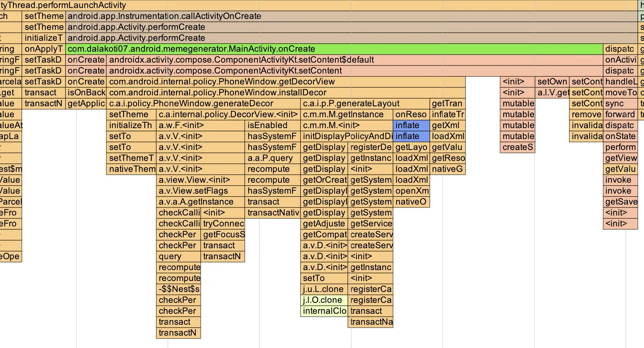This screenshot has height=348, width=644.
Task: Select the c.a.i.p.P.generateLayout frame
Action: 365,104
